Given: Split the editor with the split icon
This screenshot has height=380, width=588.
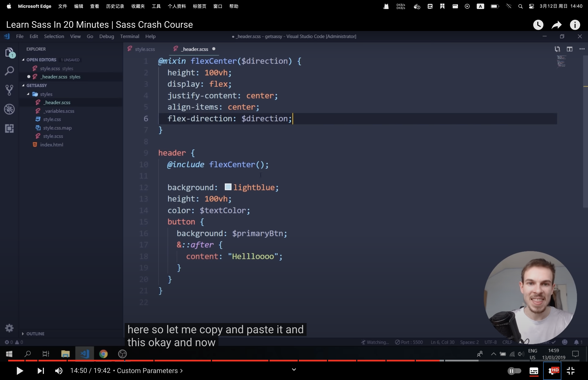Looking at the screenshot, I should [569, 49].
